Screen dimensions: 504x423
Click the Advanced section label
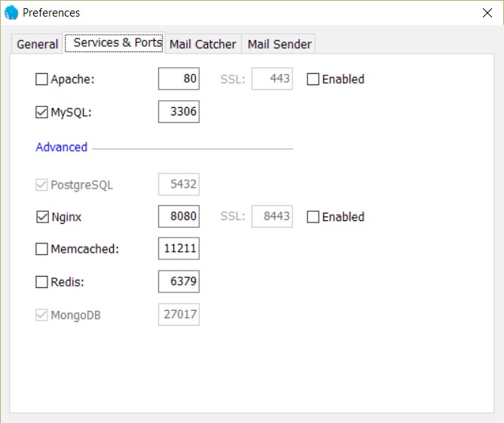pos(62,147)
